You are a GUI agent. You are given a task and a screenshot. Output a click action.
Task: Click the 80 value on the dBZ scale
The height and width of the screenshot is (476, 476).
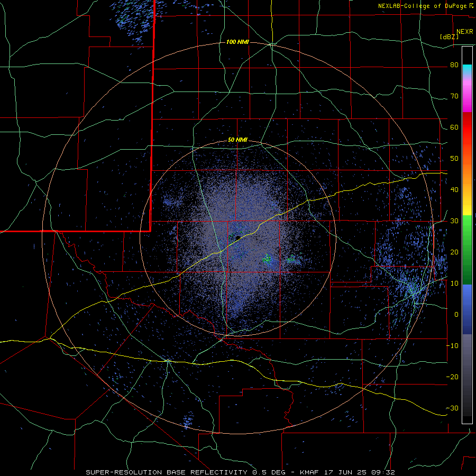[454, 65]
